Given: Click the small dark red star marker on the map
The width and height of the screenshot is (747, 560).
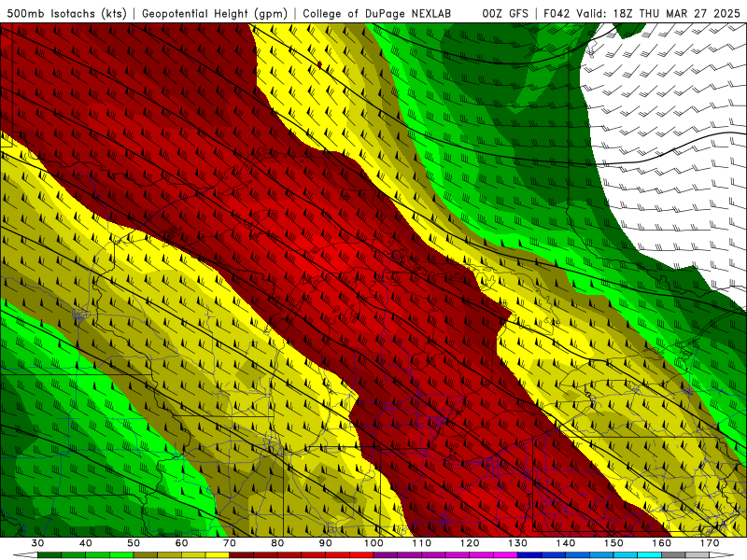Looking at the screenshot, I should (x=319, y=64).
